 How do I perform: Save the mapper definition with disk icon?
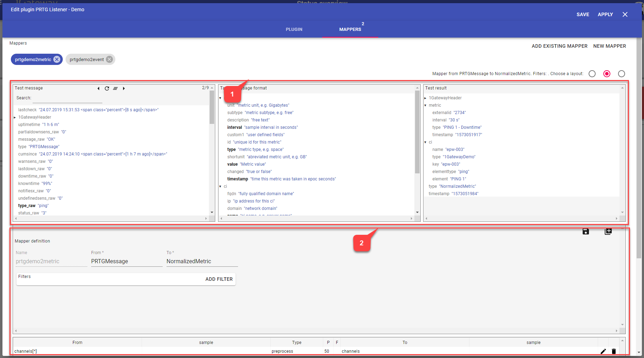(585, 231)
